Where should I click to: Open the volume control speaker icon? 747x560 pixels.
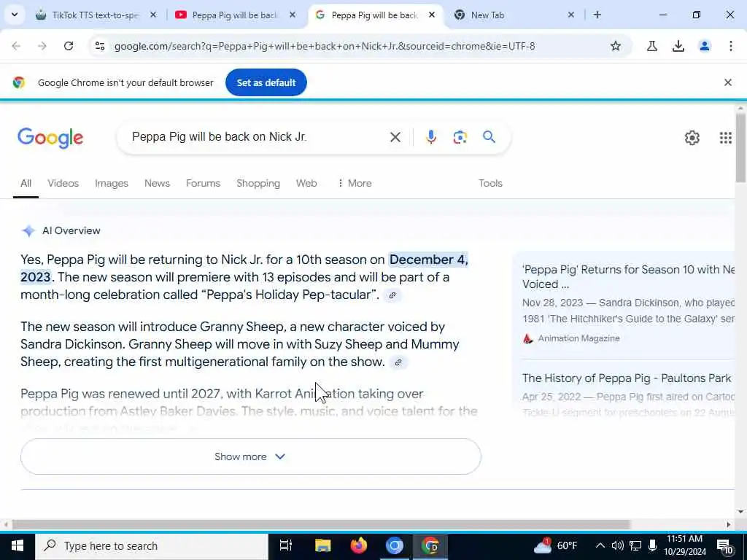pos(617,545)
